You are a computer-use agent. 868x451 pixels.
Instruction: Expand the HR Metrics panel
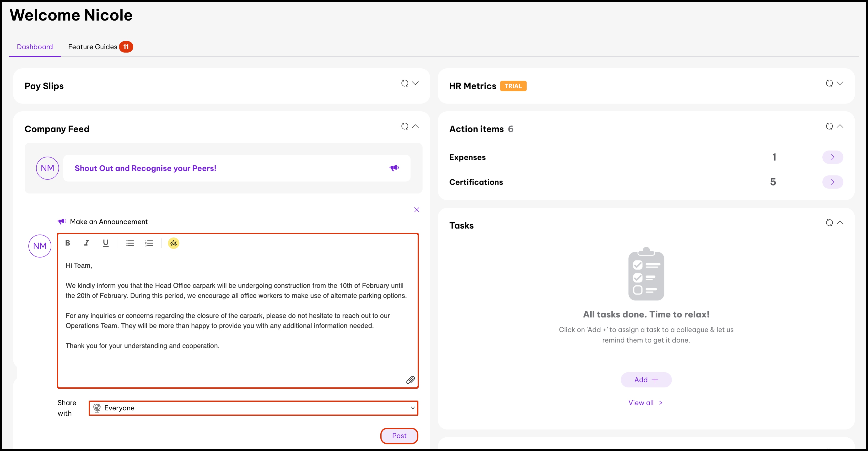click(840, 83)
